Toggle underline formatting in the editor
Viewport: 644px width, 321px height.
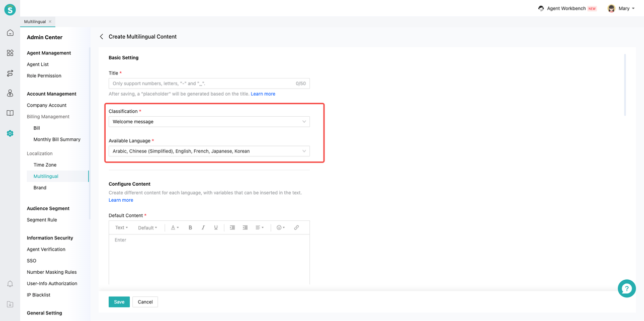216,227
